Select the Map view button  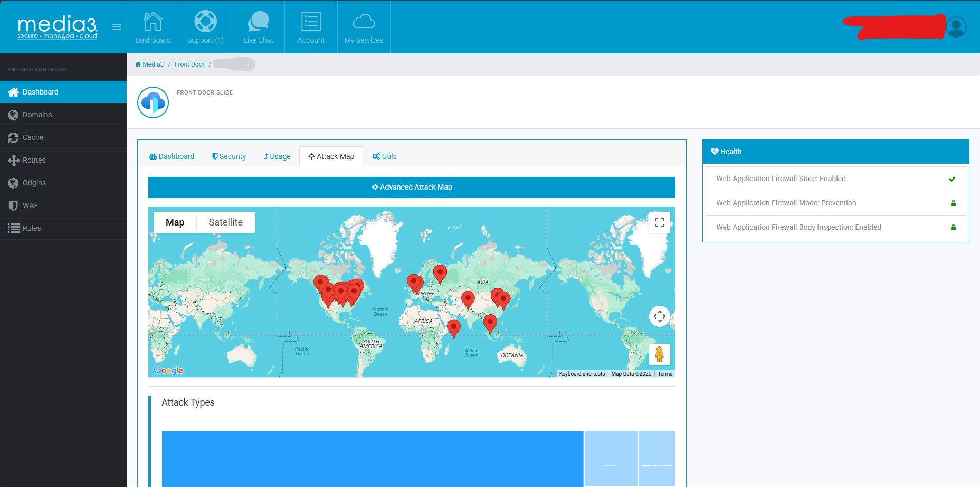click(x=175, y=222)
